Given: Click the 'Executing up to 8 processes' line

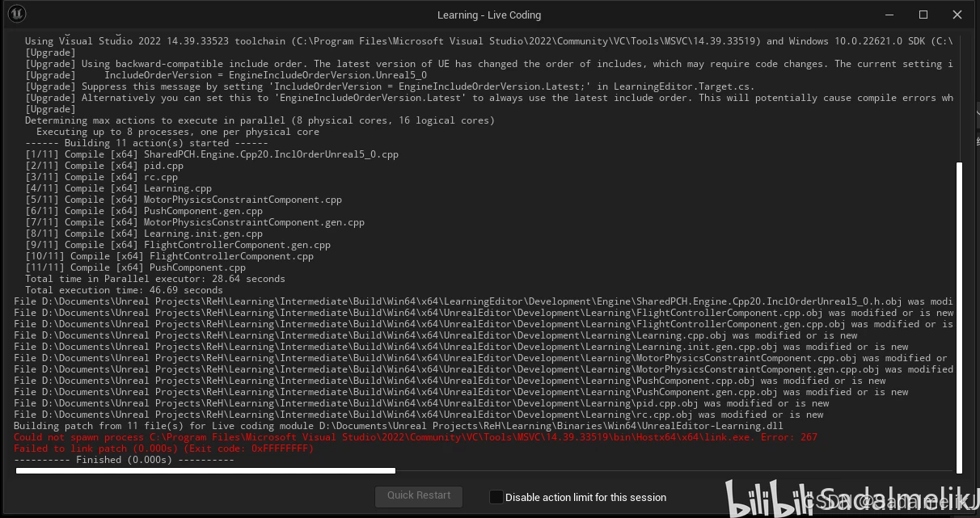Looking at the screenshot, I should [178, 132].
